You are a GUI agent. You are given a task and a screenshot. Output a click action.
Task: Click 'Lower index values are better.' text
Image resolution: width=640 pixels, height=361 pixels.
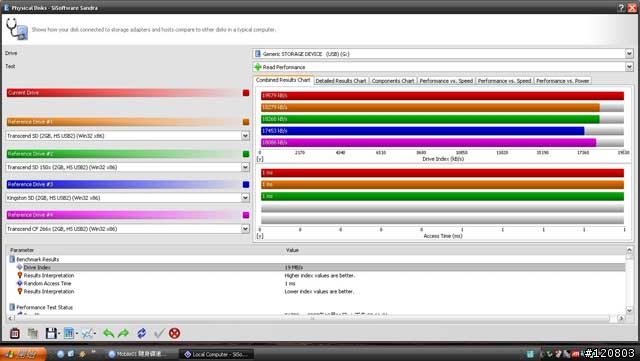pyautogui.click(x=319, y=292)
